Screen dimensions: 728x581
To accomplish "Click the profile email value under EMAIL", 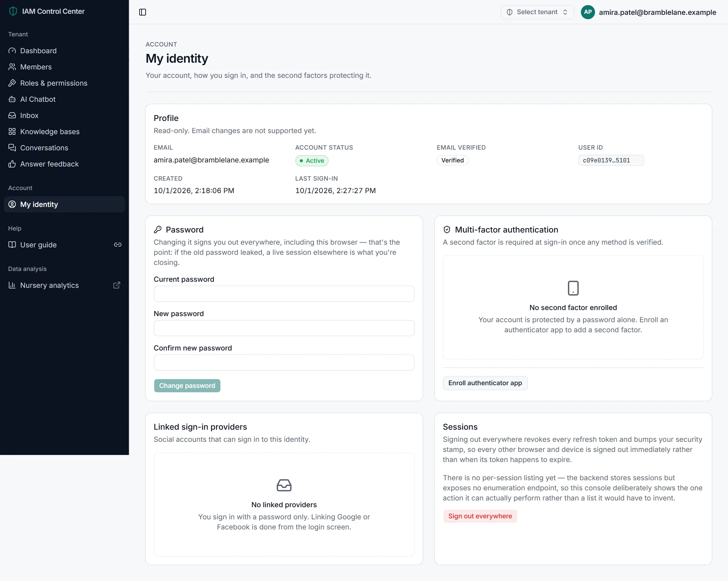I will [211, 160].
